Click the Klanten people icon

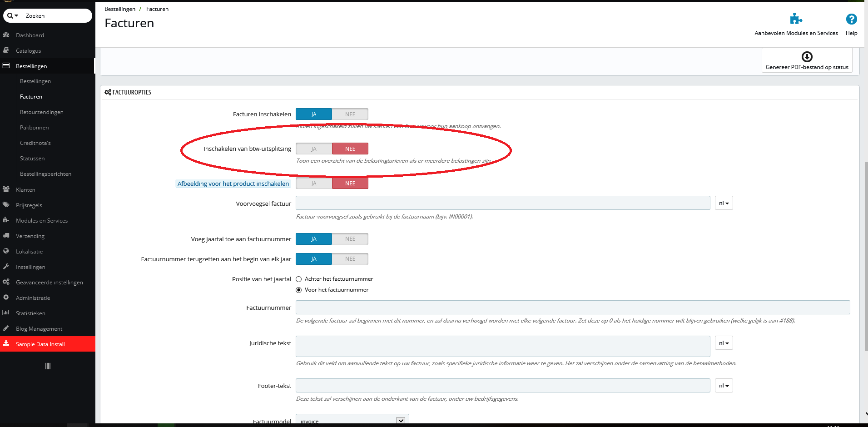pos(6,189)
